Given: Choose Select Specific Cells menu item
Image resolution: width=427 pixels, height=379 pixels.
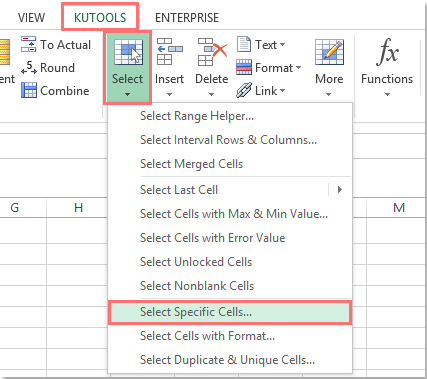Looking at the screenshot, I should click(230, 312).
